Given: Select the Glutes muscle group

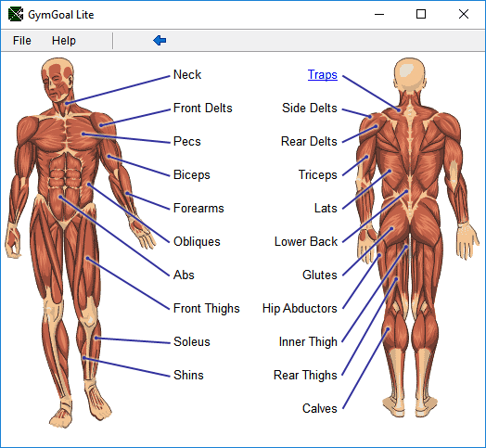Looking at the screenshot, I should [x=320, y=275].
